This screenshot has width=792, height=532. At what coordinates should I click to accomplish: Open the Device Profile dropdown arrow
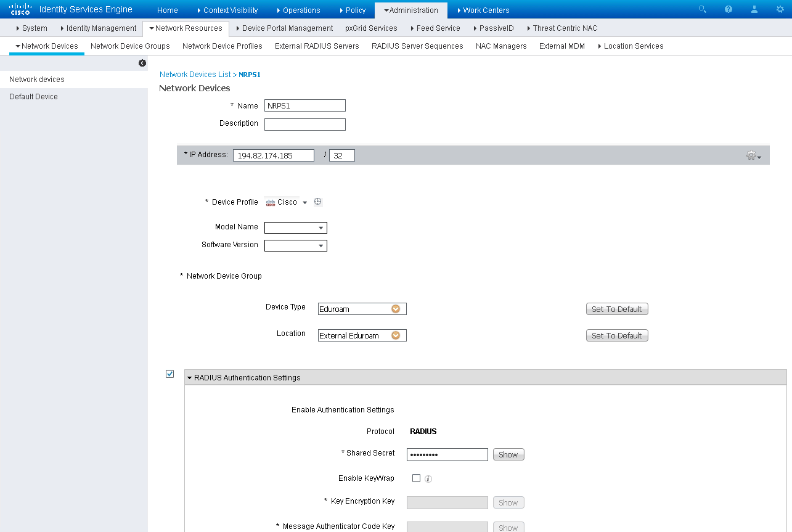tap(304, 202)
